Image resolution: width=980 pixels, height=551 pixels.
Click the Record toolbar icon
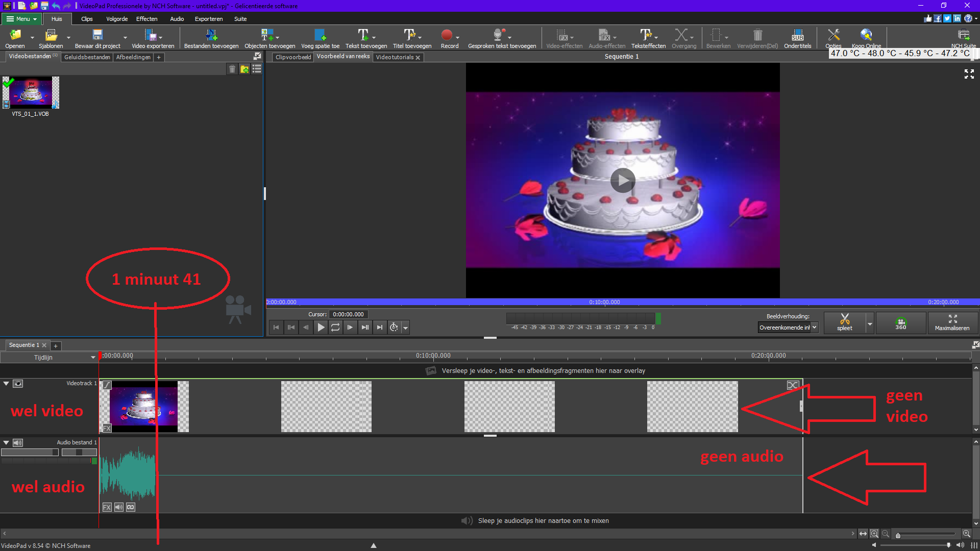click(x=447, y=36)
